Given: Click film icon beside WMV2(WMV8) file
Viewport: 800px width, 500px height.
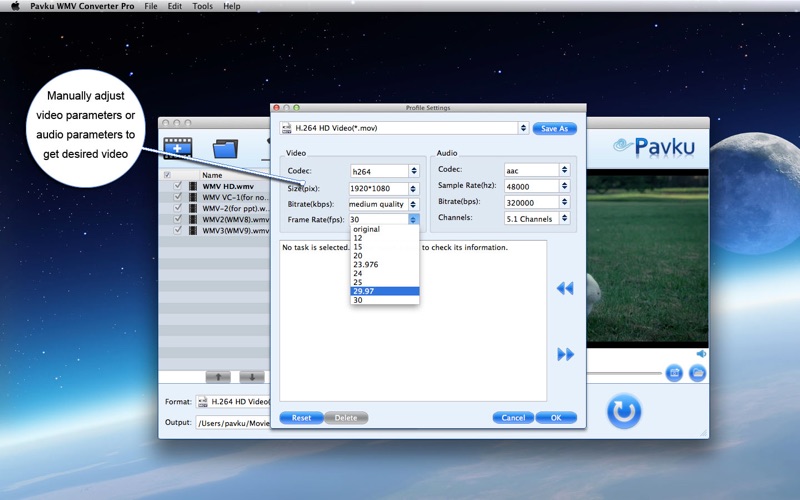Looking at the screenshot, I should point(193,219).
